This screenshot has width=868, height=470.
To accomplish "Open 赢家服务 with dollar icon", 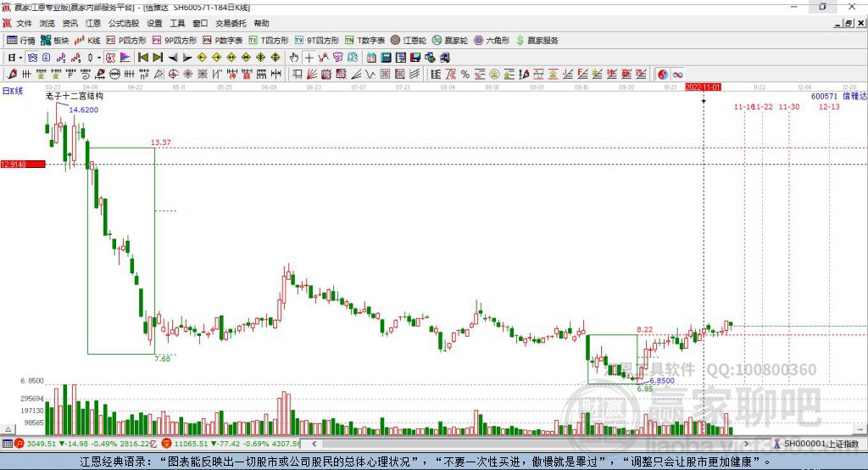I will coord(537,41).
